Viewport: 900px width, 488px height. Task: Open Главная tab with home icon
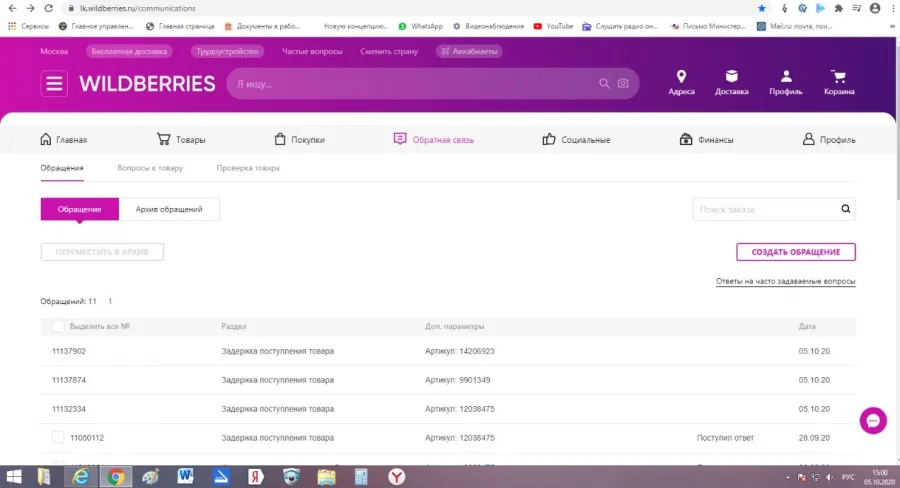pyautogui.click(x=64, y=140)
